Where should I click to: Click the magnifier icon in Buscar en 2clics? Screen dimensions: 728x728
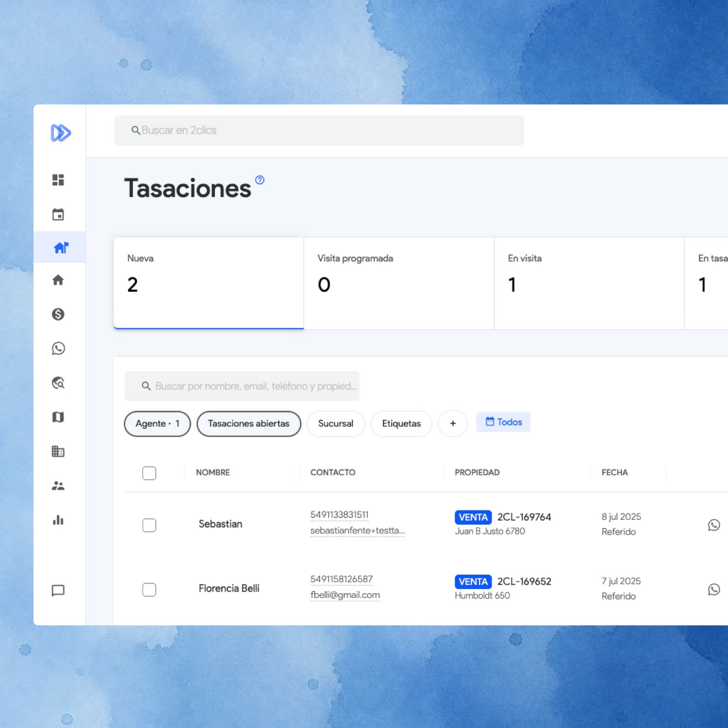tap(135, 131)
